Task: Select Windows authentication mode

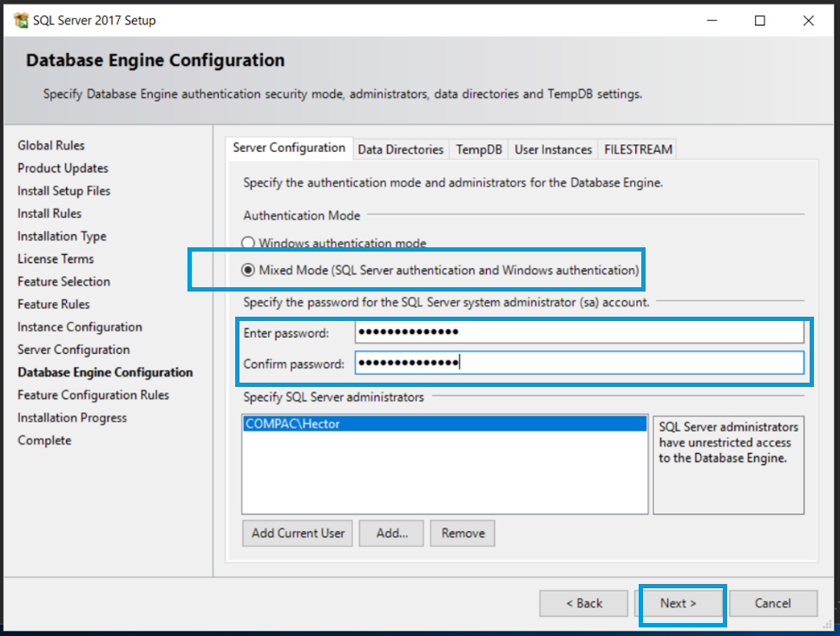Action: tap(247, 243)
